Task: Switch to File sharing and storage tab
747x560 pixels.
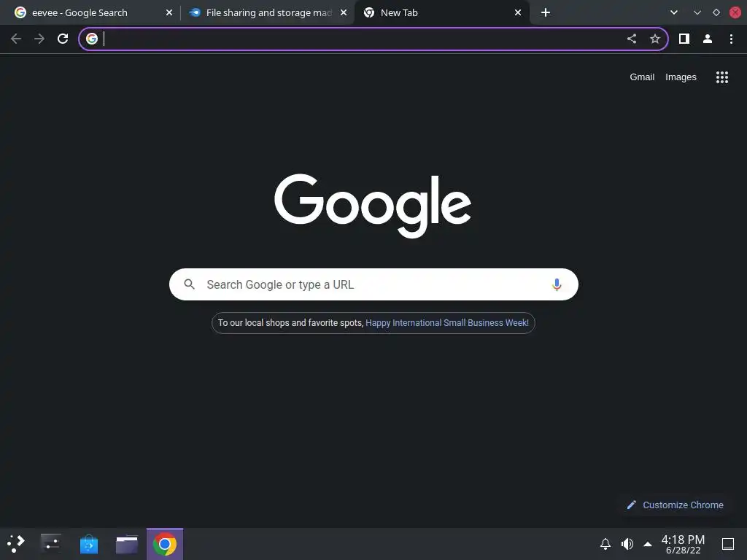Action: click(268, 12)
